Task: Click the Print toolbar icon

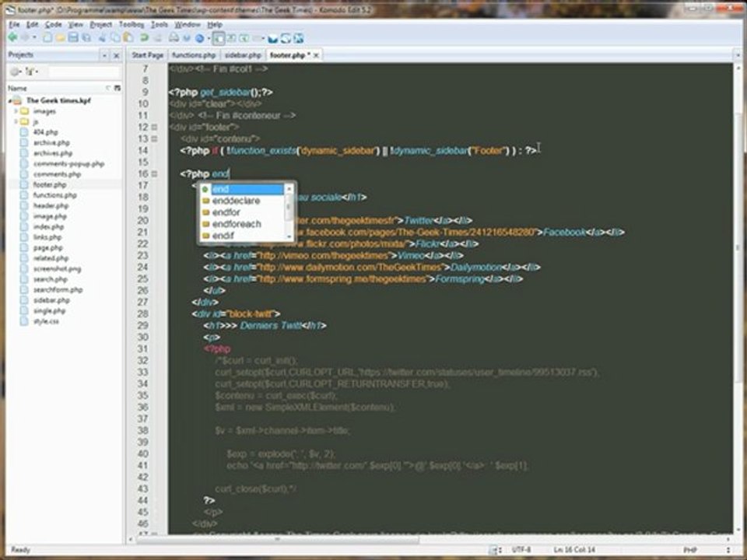Action: [174, 37]
